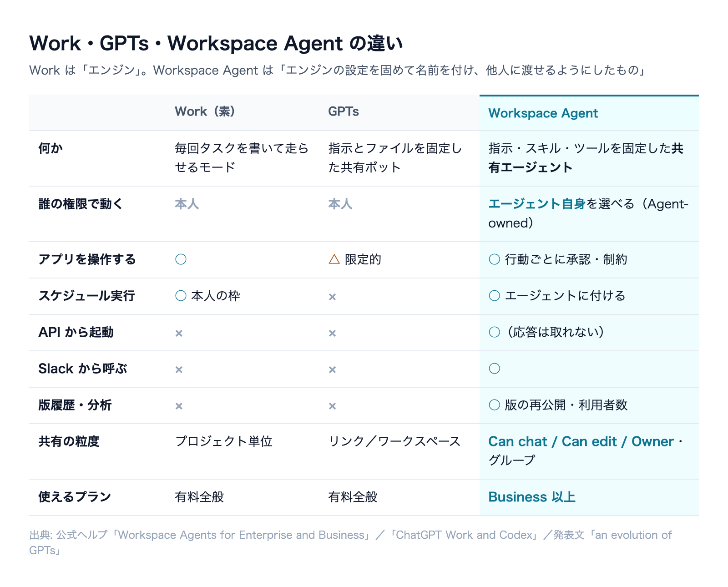Click the row label Slack から呼ぶ
This screenshot has width=728, height=587.
83,369
